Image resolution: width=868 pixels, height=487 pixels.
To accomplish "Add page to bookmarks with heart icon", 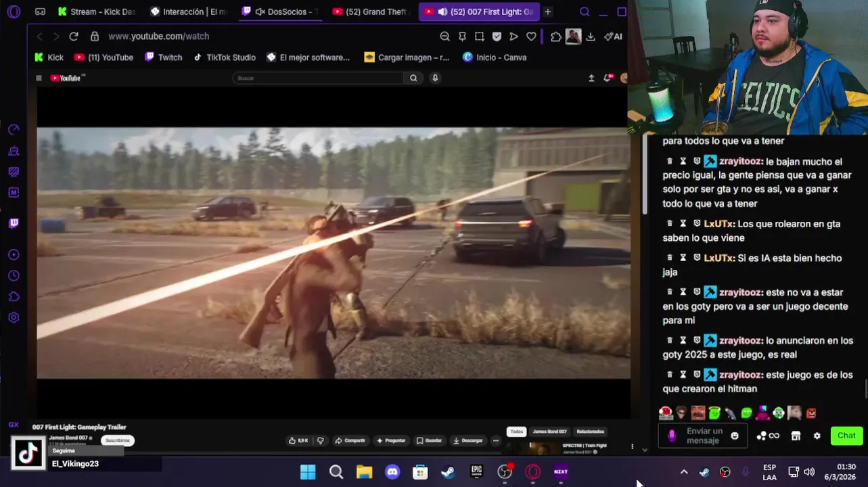I will tap(531, 37).
